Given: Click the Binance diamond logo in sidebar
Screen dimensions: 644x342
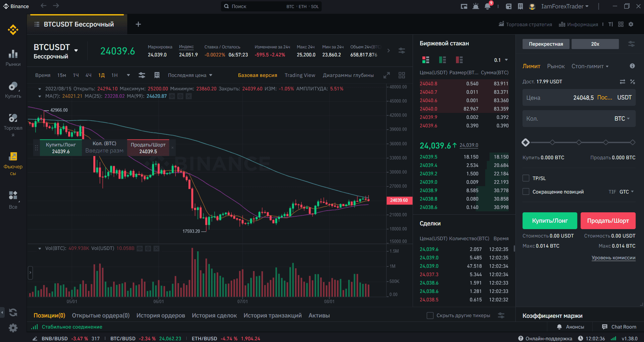Looking at the screenshot, I should [x=13, y=30].
